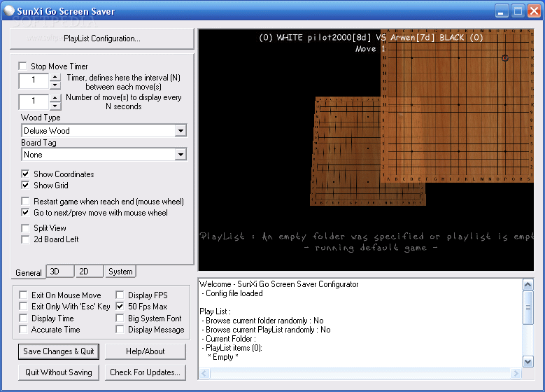
Task: Enable 2d Board Left option
Action: point(25,239)
